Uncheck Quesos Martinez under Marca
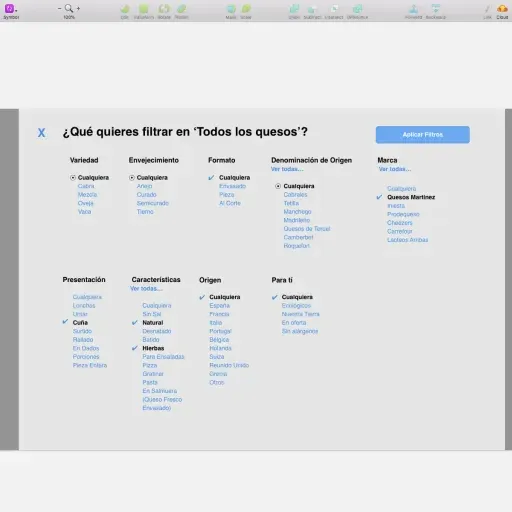 coord(379,197)
